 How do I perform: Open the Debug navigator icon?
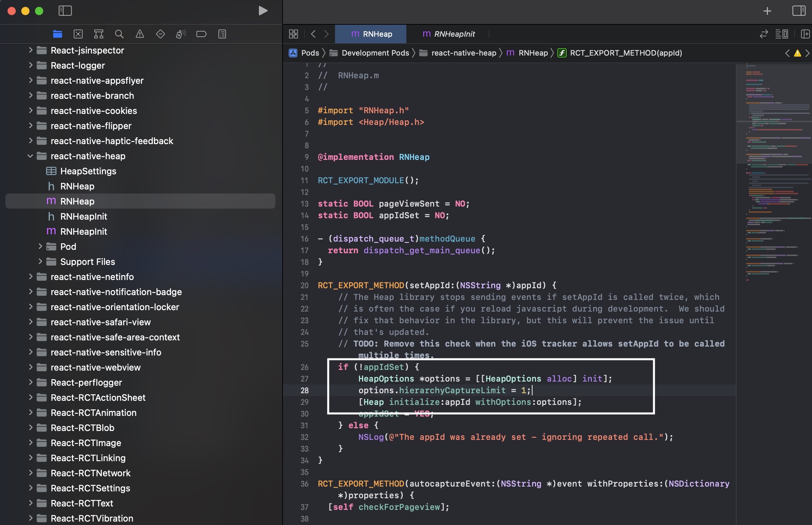click(x=181, y=34)
